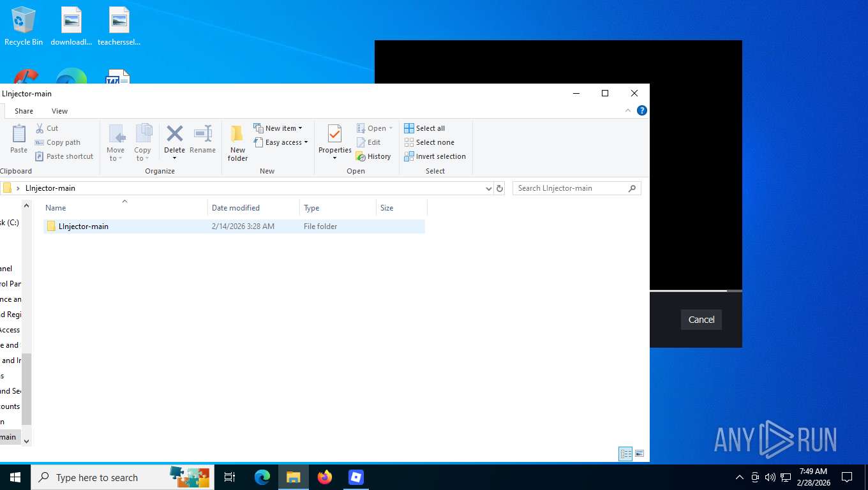Open the New item dropdown
Image resolution: width=868 pixels, height=490 pixels.
pyautogui.click(x=278, y=128)
